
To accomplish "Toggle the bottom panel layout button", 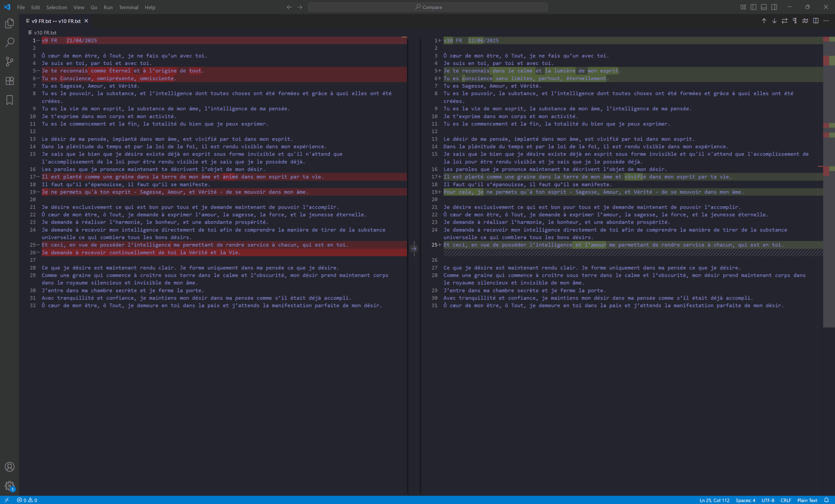I will point(764,7).
